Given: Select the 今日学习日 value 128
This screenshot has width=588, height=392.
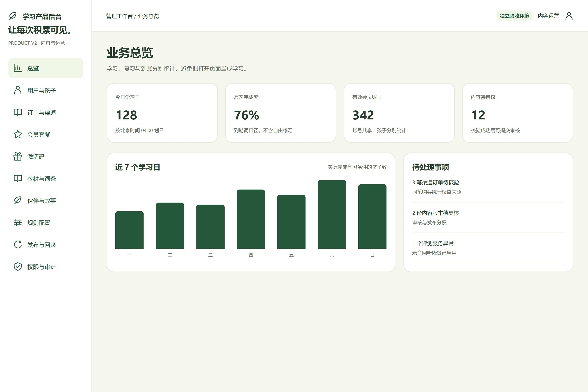Looking at the screenshot, I should point(126,115).
